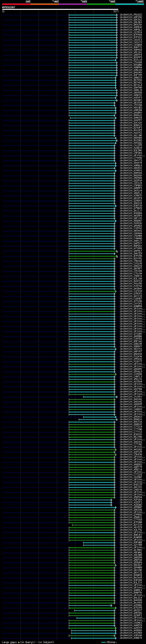Image resolution: width=146 pixels, height=644 pixels.
Task: Select label UniRef100_A2D8N1
Action: click(x=131, y=605)
